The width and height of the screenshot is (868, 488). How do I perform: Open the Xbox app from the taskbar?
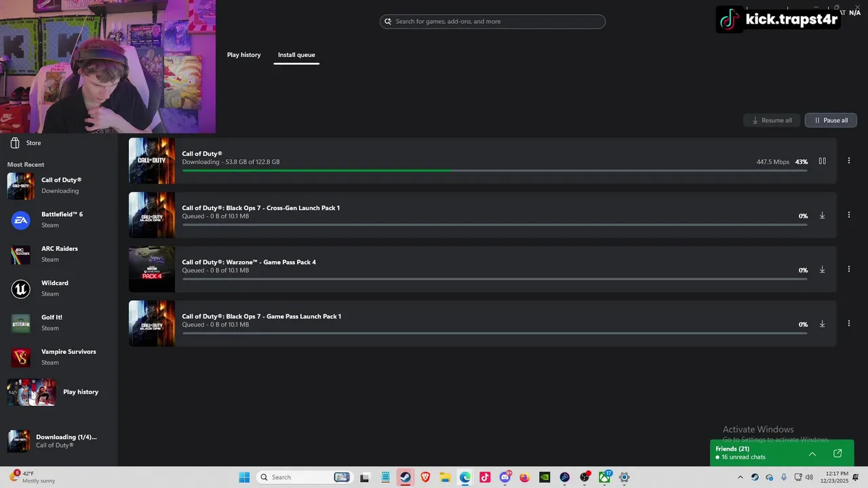(x=604, y=477)
